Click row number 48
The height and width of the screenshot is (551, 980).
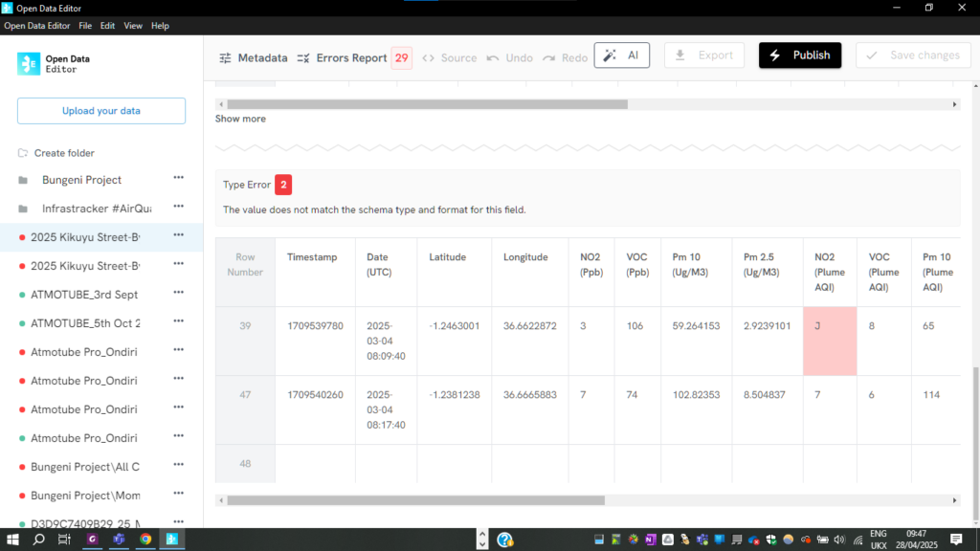pos(245,464)
